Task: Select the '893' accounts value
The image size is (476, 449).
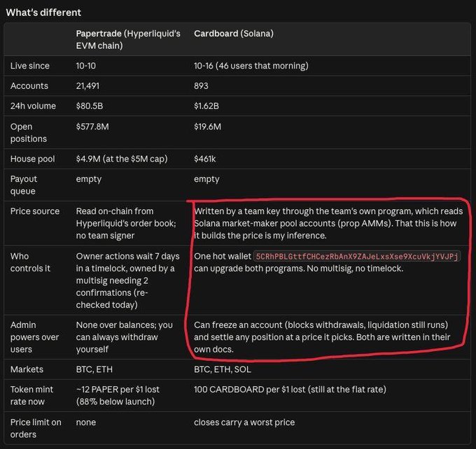Action: pyautogui.click(x=202, y=86)
